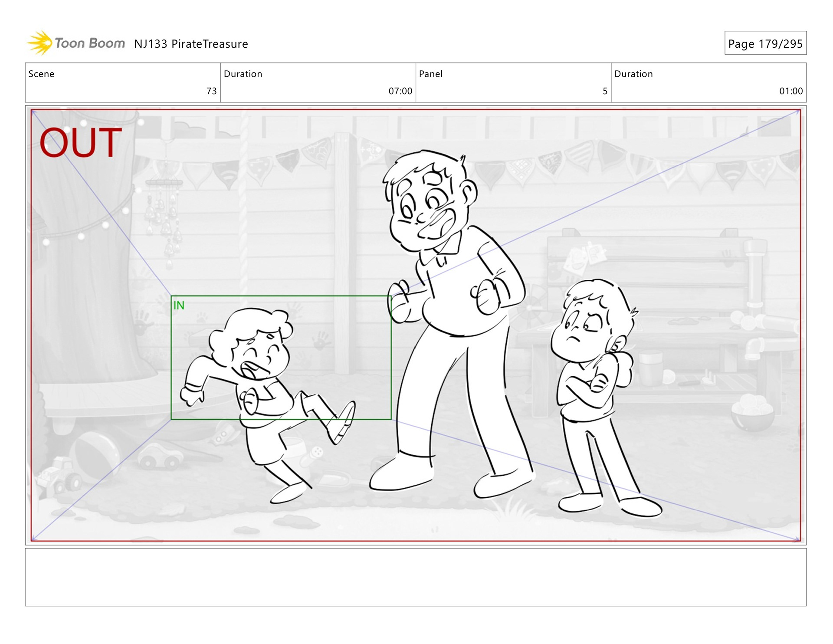
Task: Click the Scene column header label
Action: [x=42, y=74]
